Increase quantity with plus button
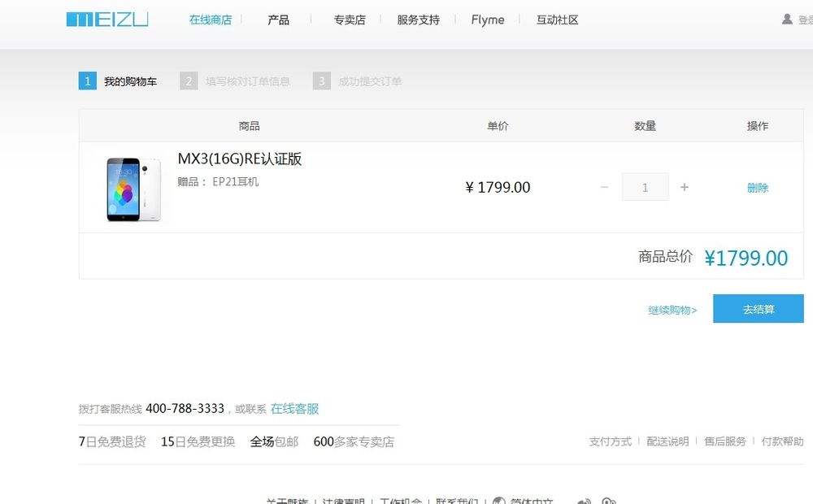The width and height of the screenshot is (813, 504). pos(685,187)
